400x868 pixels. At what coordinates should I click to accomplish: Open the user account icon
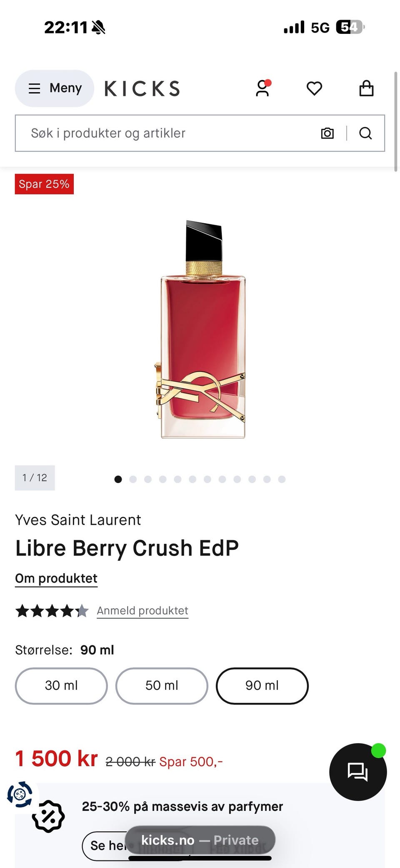[x=262, y=88]
